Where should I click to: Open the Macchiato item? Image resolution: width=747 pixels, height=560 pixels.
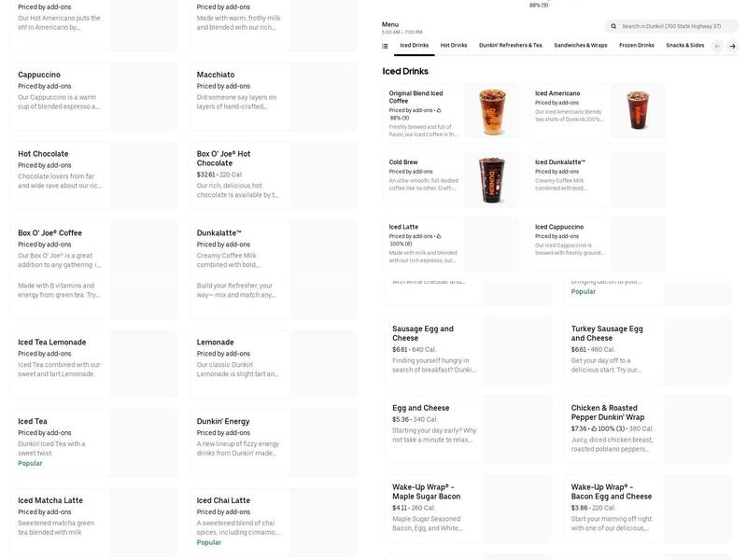point(273,97)
